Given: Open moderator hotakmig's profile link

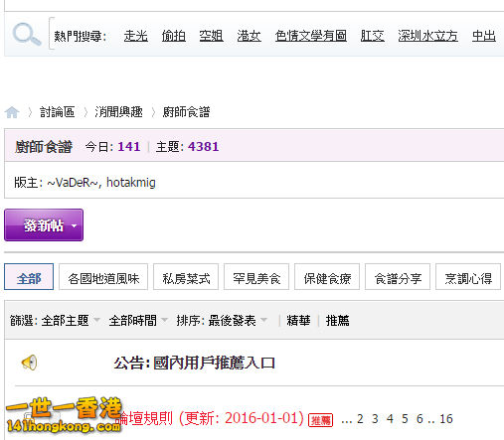Looking at the screenshot, I should pos(131,183).
